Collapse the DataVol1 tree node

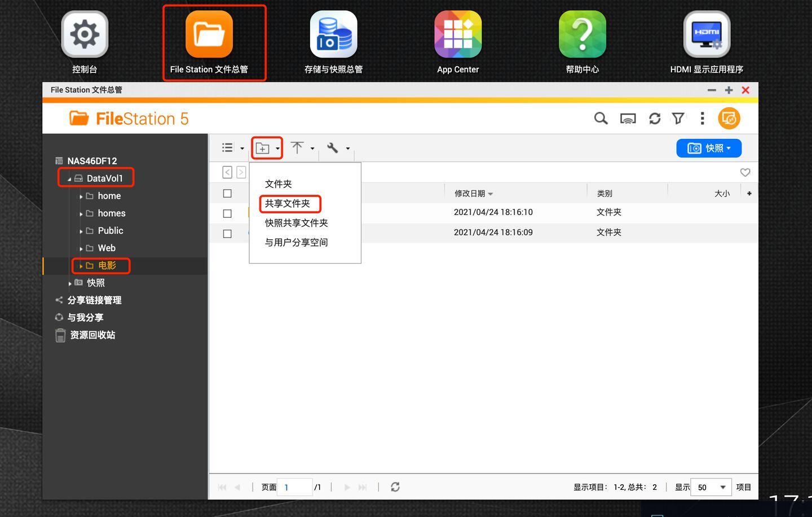click(69, 179)
